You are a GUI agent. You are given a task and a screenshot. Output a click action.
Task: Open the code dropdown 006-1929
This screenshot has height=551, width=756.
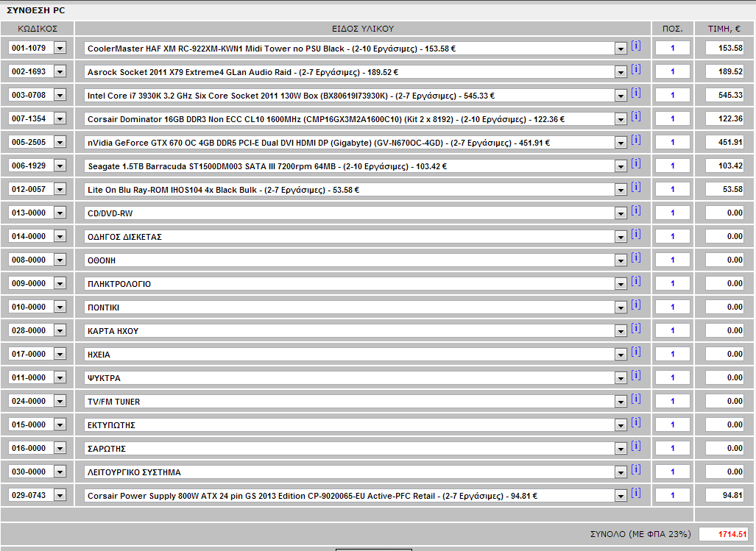click(x=60, y=166)
